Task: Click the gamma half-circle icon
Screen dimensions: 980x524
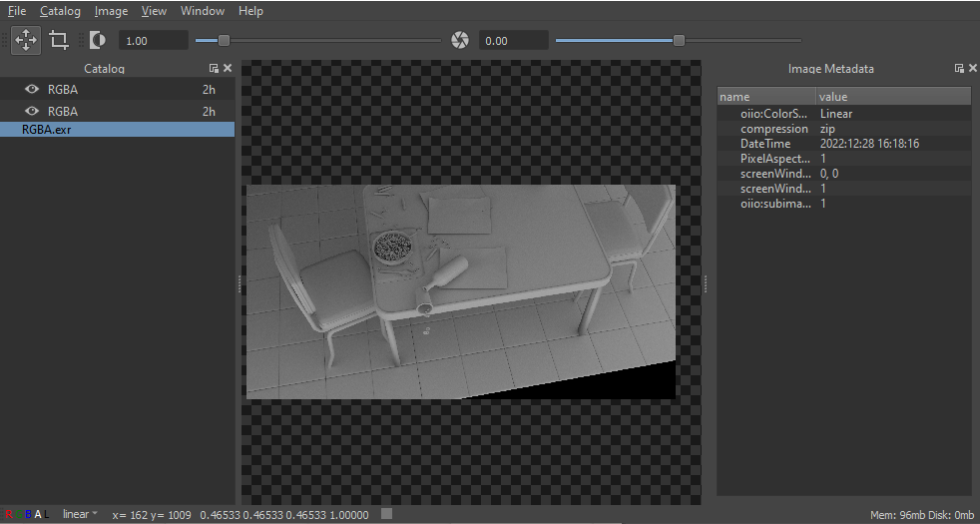Action: coord(98,41)
